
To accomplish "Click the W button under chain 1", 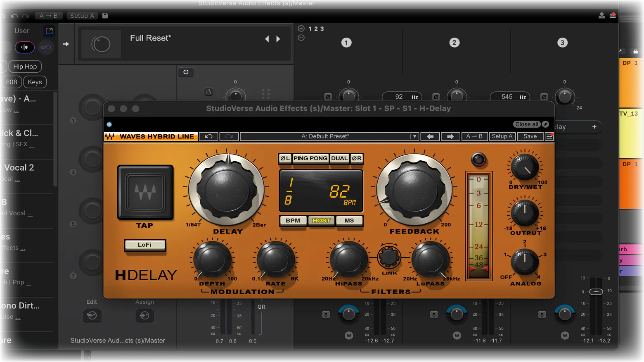I will [x=349, y=336].
